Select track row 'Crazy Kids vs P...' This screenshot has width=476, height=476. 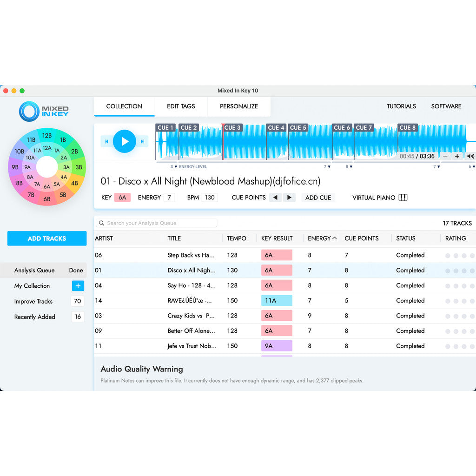285,316
